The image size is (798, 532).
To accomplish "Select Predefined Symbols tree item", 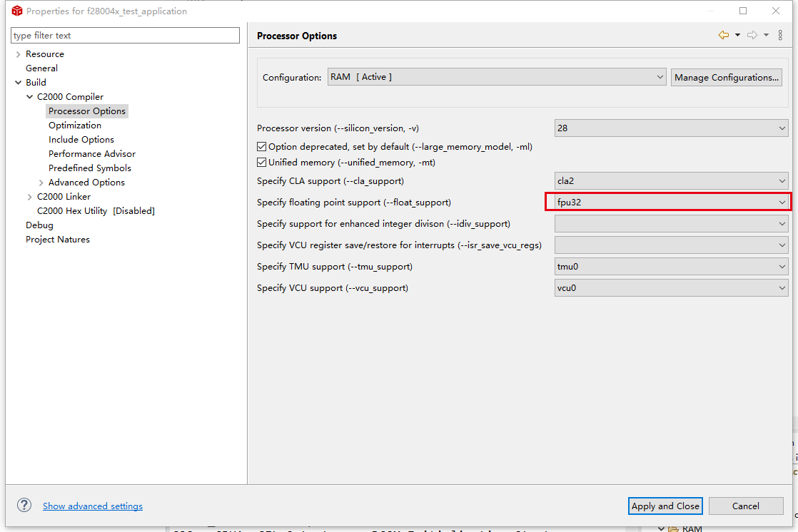I will 90,168.
